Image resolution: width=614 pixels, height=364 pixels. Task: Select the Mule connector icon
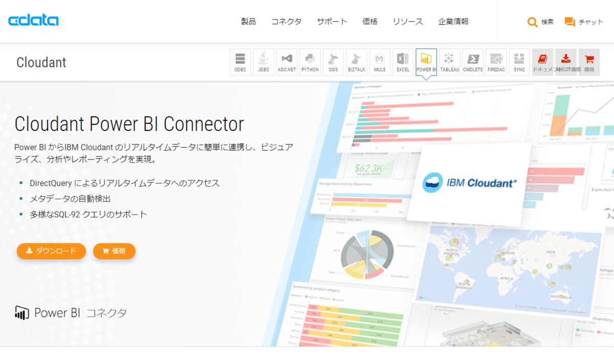[380, 62]
